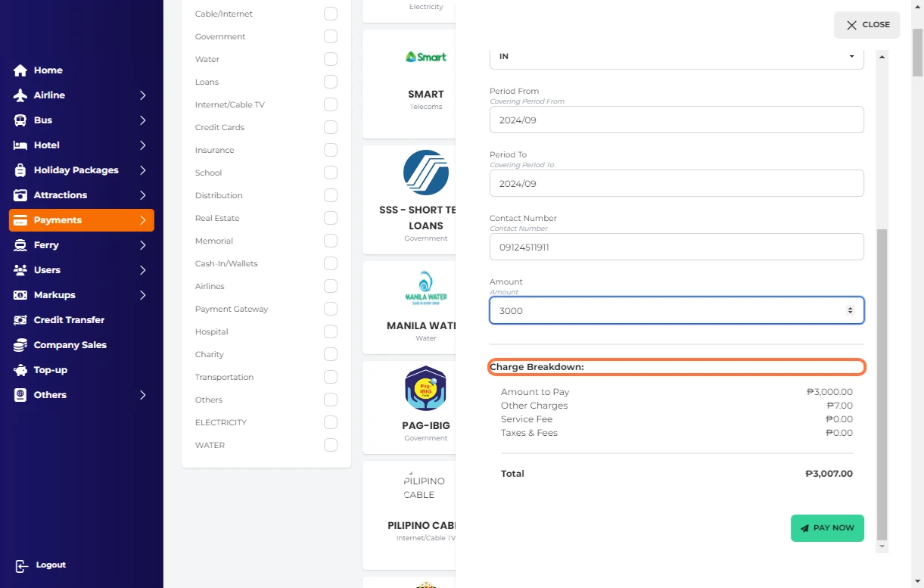This screenshot has height=588, width=924.
Task: Click the Company Sales coins icon
Action: click(20, 345)
